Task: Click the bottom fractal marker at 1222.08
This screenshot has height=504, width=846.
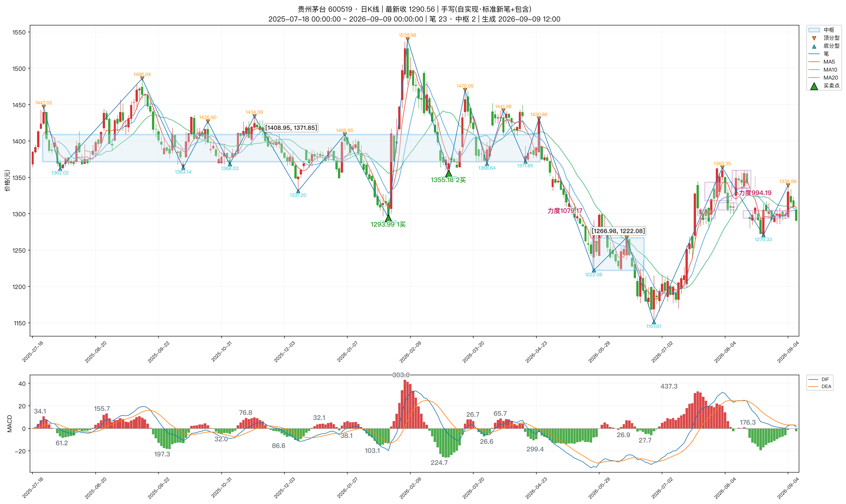Action: click(594, 271)
